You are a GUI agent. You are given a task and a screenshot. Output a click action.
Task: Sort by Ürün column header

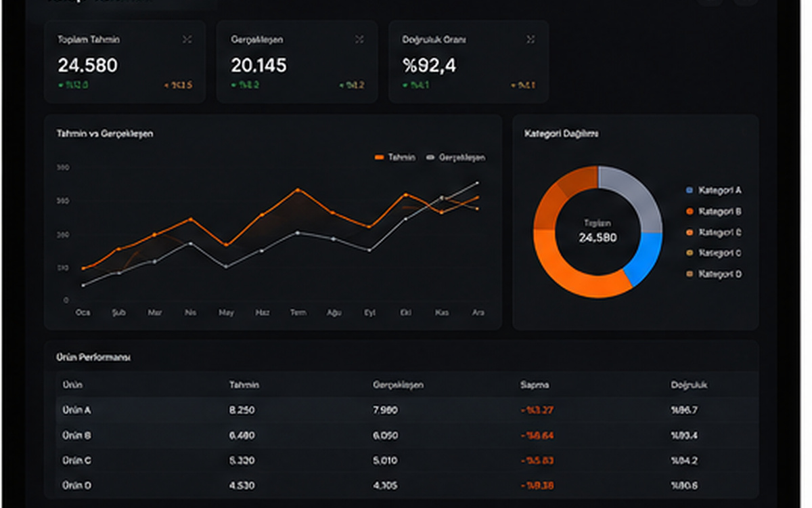click(72, 385)
